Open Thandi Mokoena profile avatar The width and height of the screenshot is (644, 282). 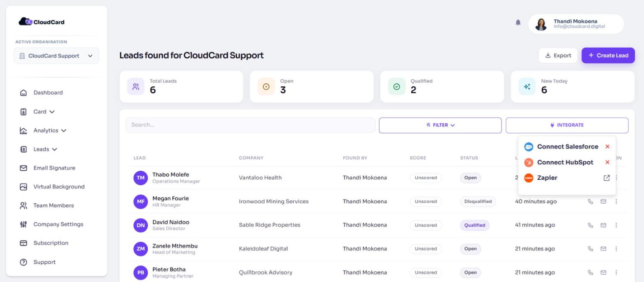point(541,24)
